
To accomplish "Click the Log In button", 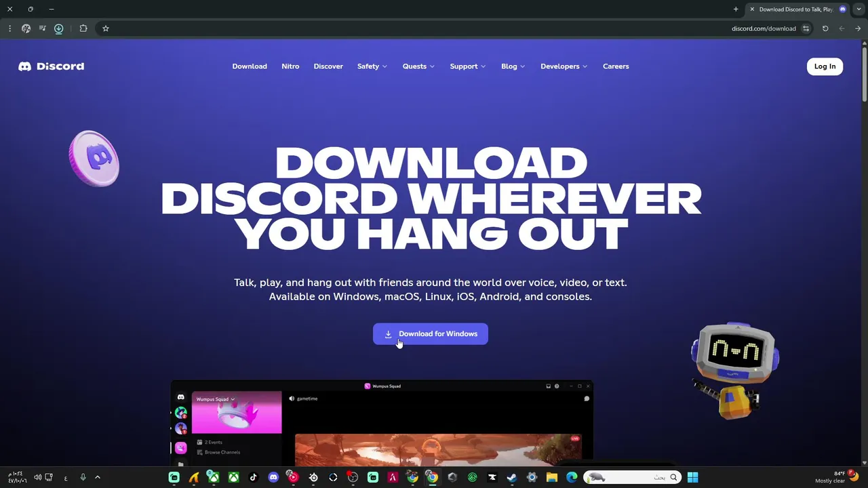I will (x=825, y=66).
